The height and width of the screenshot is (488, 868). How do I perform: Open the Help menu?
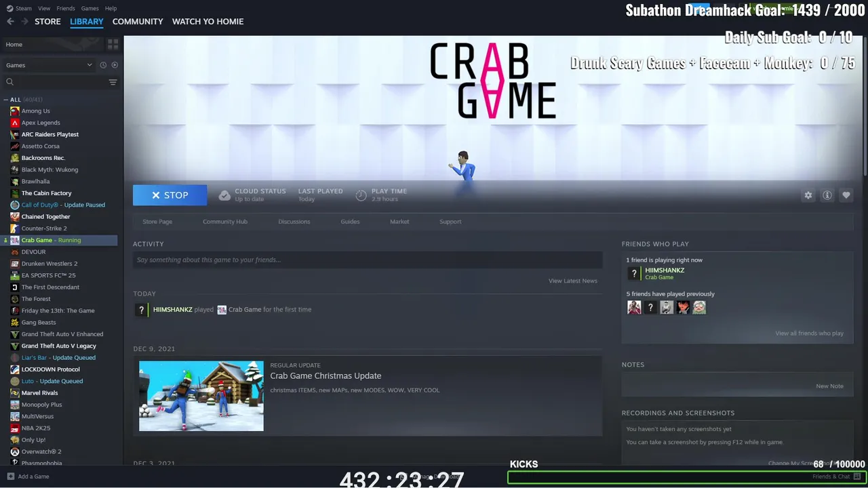[x=111, y=8]
